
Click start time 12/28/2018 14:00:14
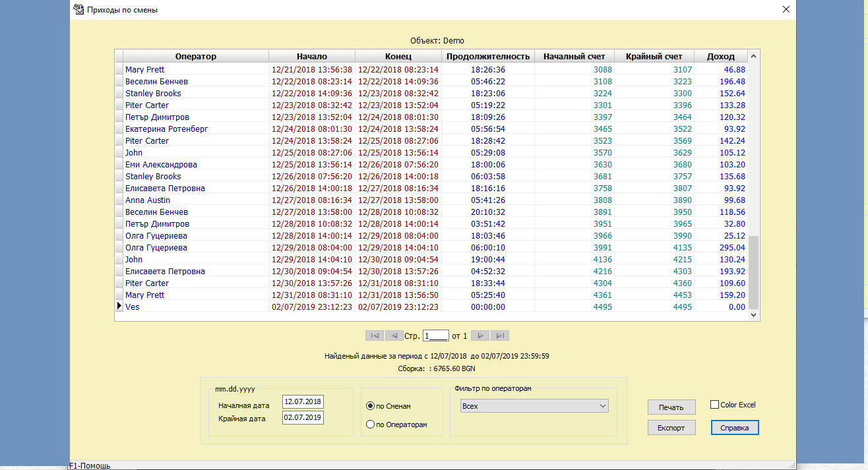tap(312, 236)
